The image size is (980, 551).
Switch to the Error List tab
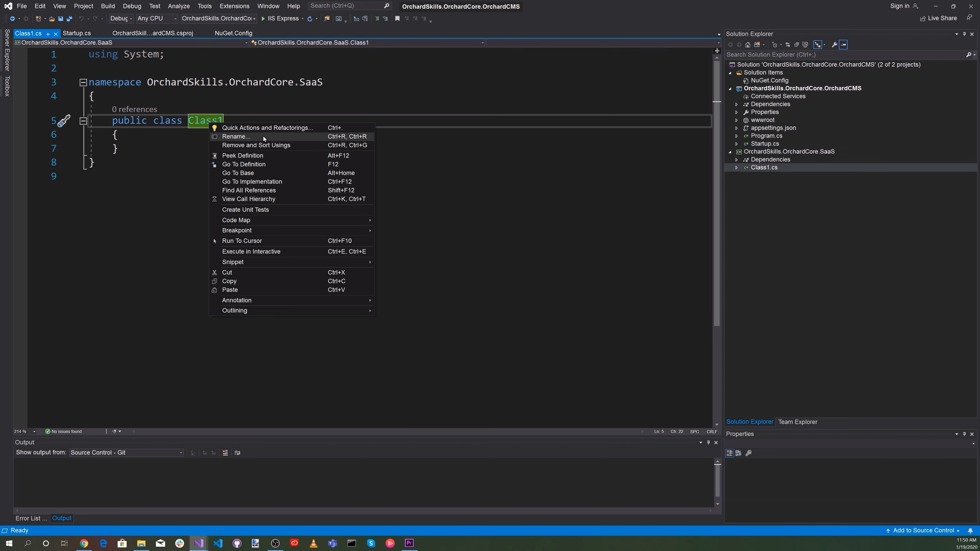[31, 519]
